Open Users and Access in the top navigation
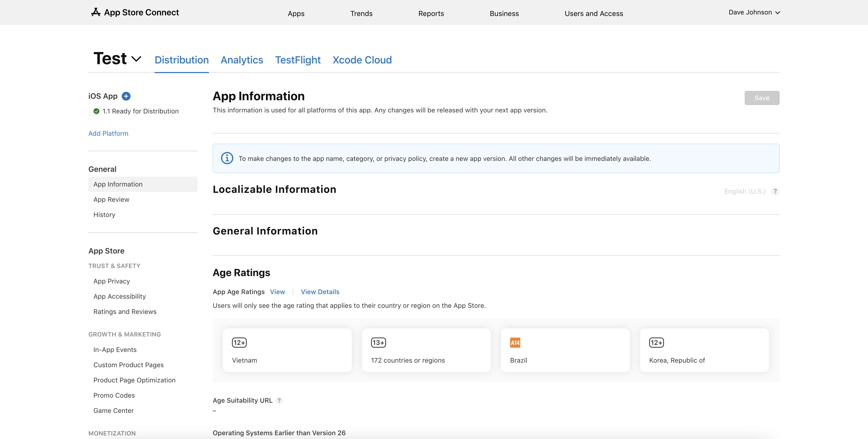This screenshot has height=439, width=868. coord(594,13)
